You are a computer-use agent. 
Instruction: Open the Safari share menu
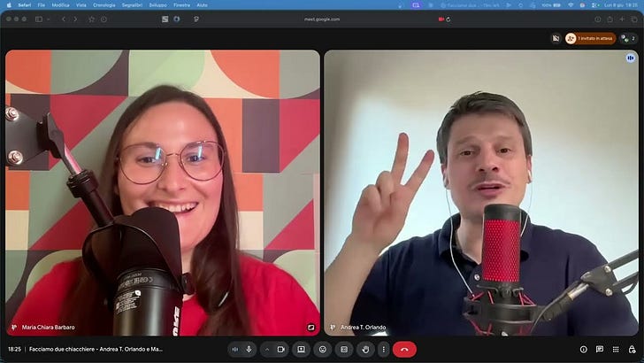[609, 19]
